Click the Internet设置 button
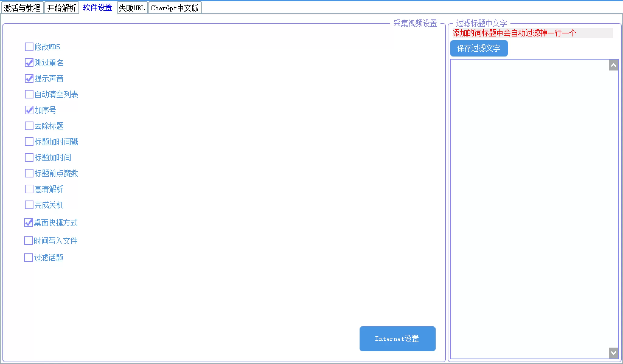 click(x=397, y=338)
